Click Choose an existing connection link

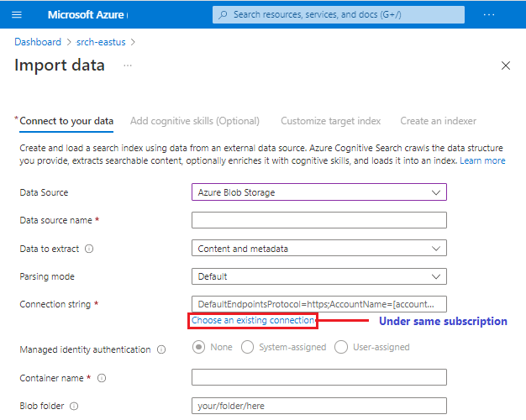point(253,320)
